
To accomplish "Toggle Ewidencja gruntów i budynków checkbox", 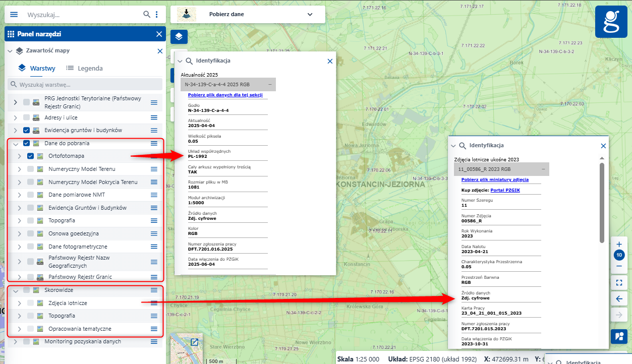I will tap(26, 131).
